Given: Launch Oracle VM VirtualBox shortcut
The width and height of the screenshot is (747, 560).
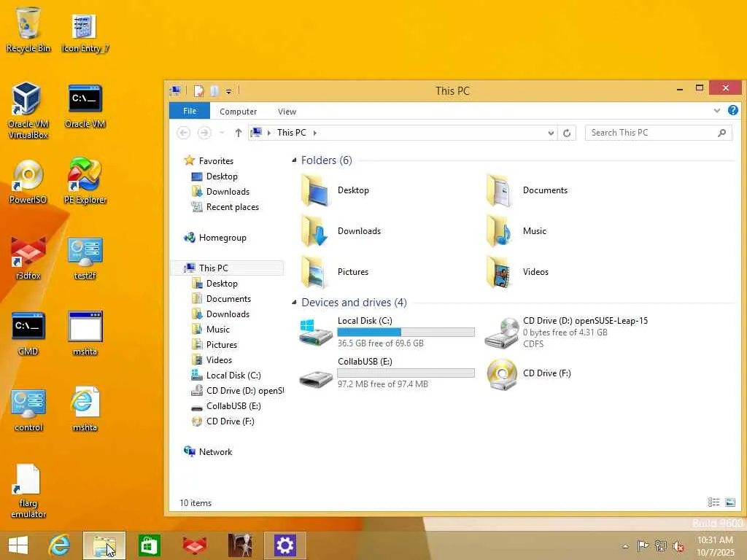Looking at the screenshot, I should coord(28,111).
